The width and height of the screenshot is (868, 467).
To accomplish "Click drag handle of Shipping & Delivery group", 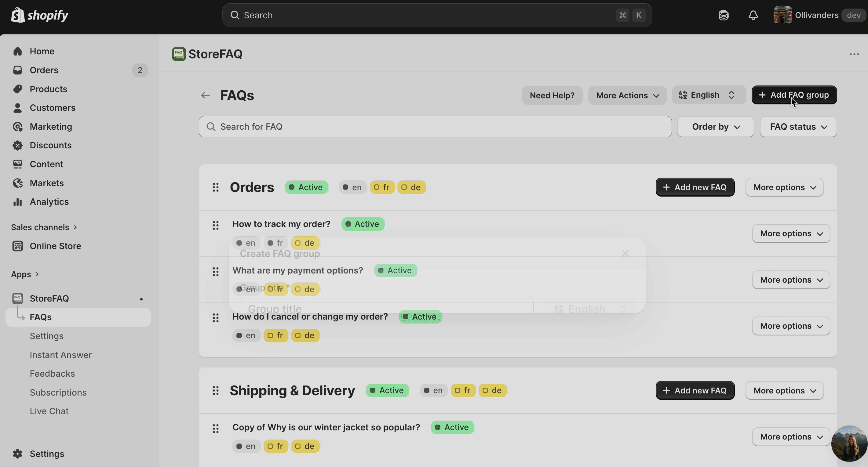I will click(x=216, y=391).
